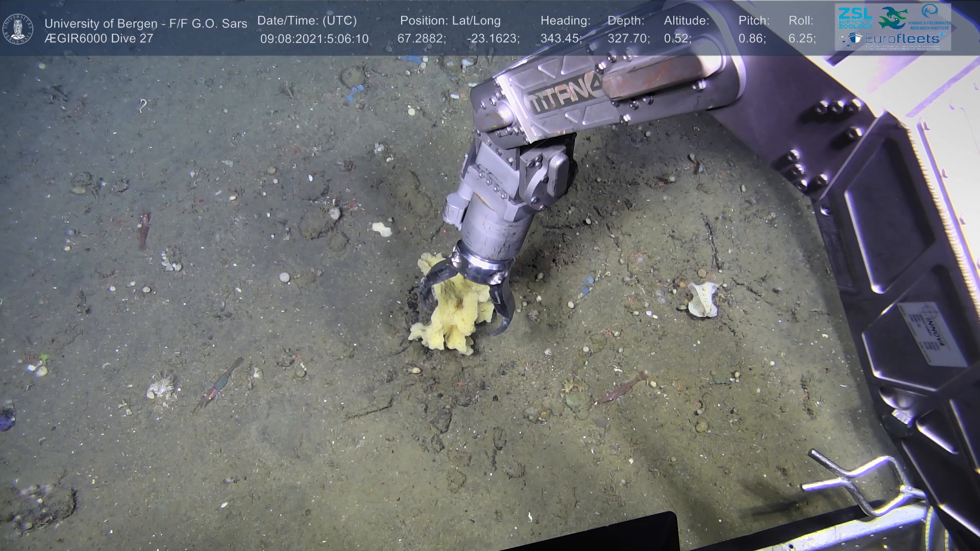The width and height of the screenshot is (980, 551).
Task: Click the green-blue fish emblem logo
Action: [x=893, y=18]
